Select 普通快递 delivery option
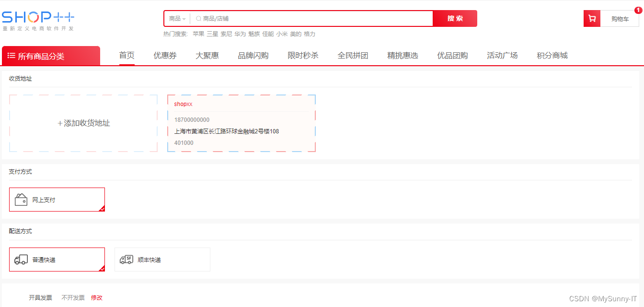Screen dimensions: 644x307 (57, 260)
